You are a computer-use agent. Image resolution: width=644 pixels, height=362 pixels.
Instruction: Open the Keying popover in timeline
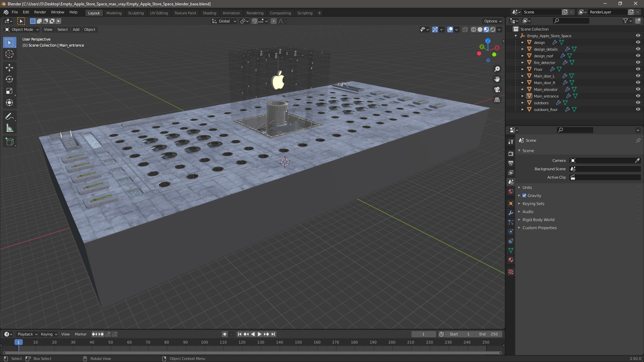click(49, 334)
